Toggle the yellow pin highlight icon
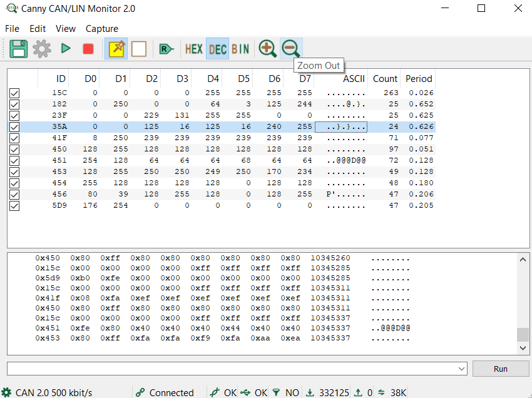 point(116,49)
